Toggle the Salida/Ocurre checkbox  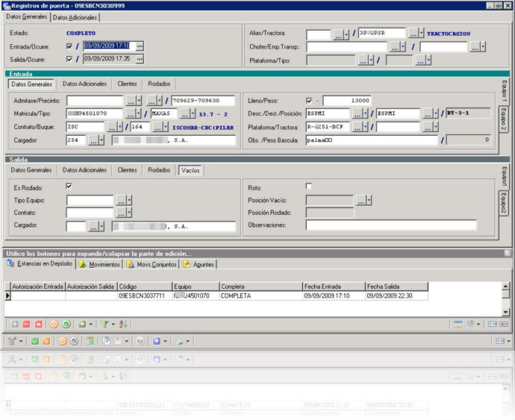pos(69,59)
